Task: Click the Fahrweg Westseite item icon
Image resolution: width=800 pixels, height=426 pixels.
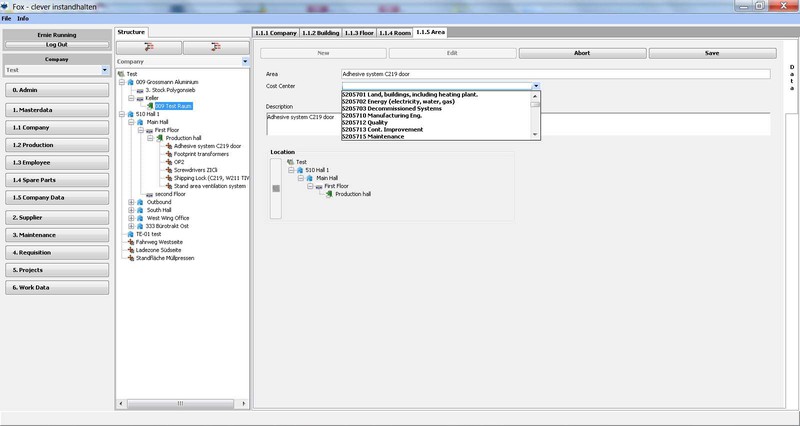Action: (x=124, y=242)
